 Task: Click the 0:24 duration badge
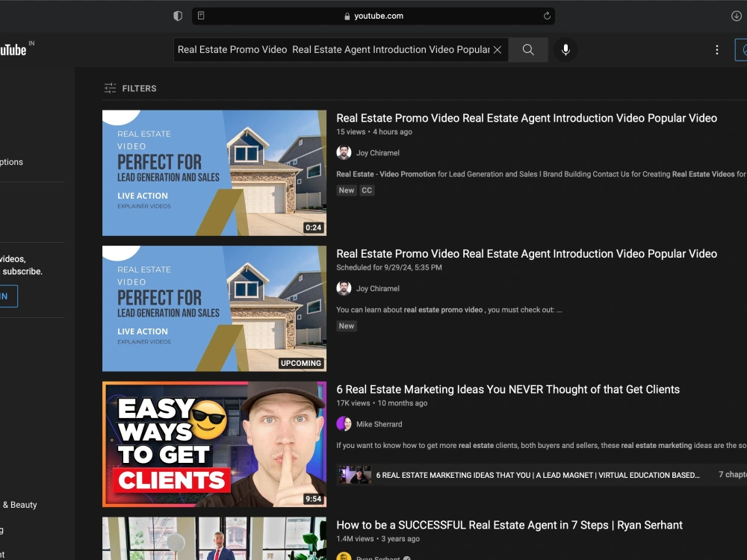(x=314, y=228)
